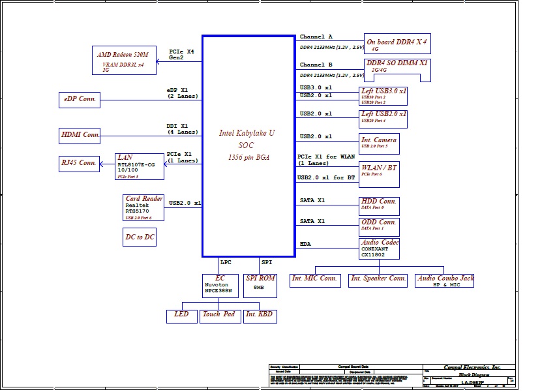Select the On board DDR4 X 4 block
Viewport: 555px width, 392px height.
tap(397, 44)
